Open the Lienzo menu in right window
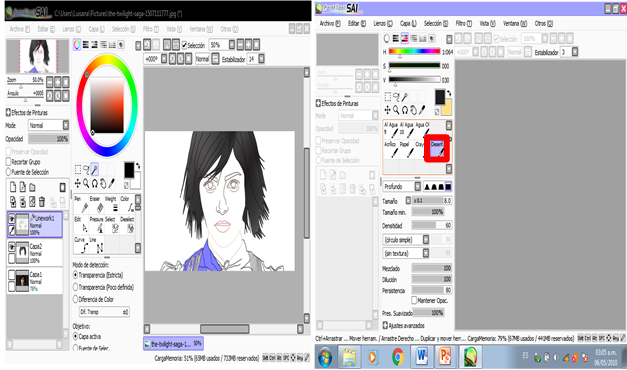Image resolution: width=627 pixels, height=370 pixels. click(x=383, y=24)
